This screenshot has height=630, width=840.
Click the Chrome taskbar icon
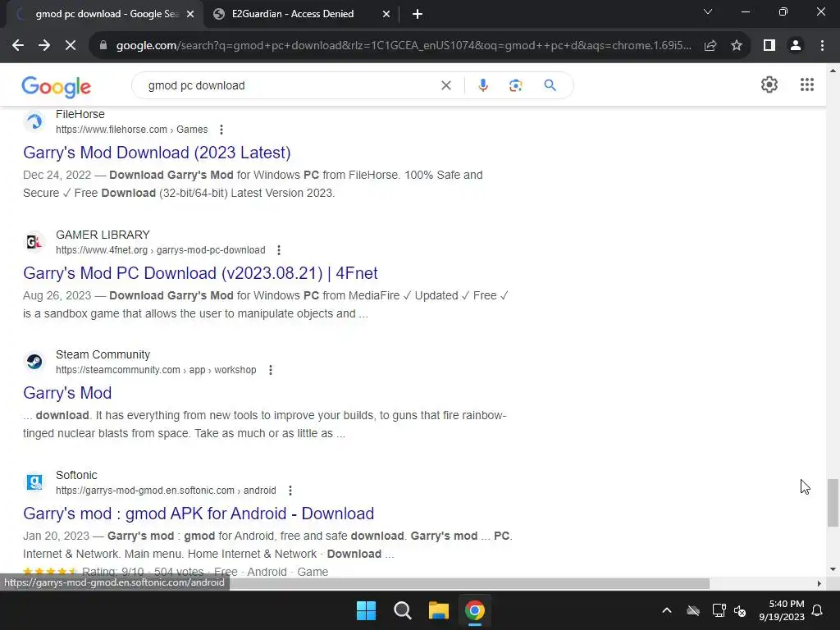[x=475, y=610]
